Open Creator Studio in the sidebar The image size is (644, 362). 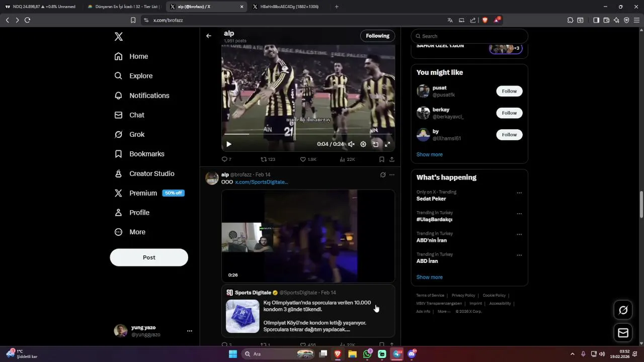pyautogui.click(x=145, y=173)
